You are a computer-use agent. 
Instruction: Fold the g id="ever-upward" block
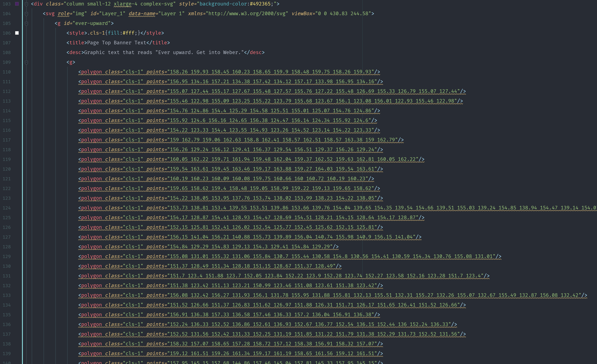click(26, 23)
